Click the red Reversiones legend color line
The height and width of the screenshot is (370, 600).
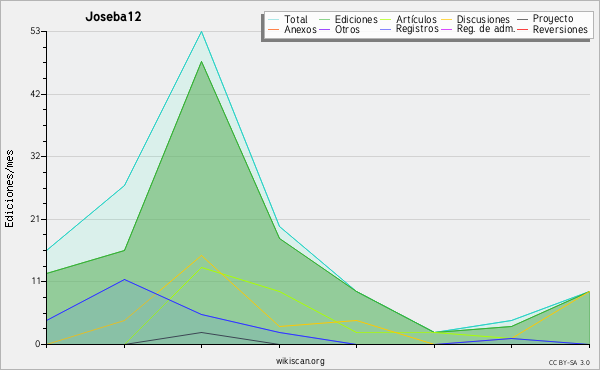pyautogui.click(x=522, y=29)
